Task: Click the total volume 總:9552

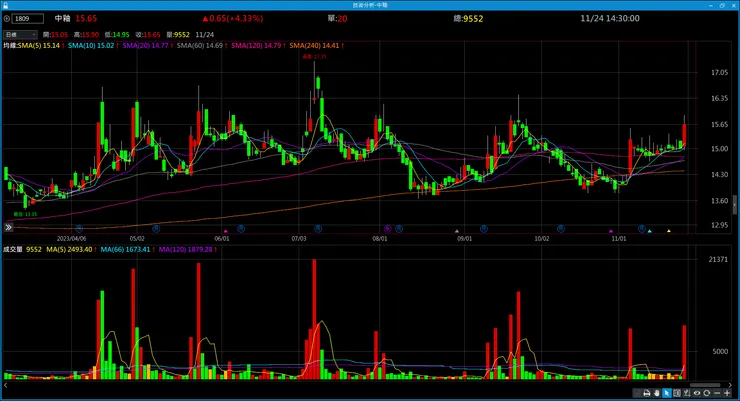Action: coord(468,18)
